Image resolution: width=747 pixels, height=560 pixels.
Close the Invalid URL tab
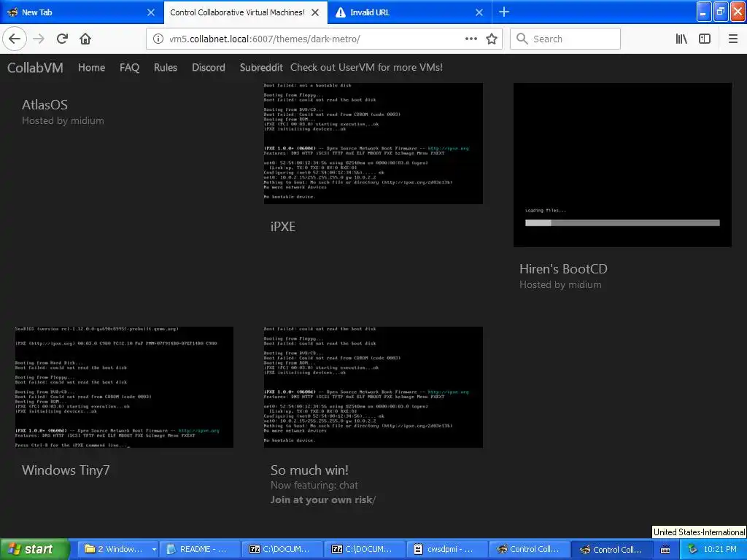click(479, 12)
